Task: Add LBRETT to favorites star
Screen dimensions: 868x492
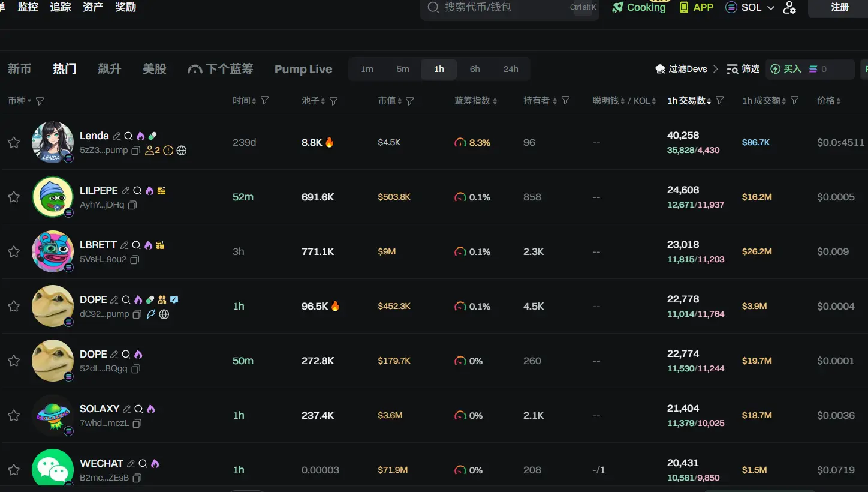Action: [14, 251]
